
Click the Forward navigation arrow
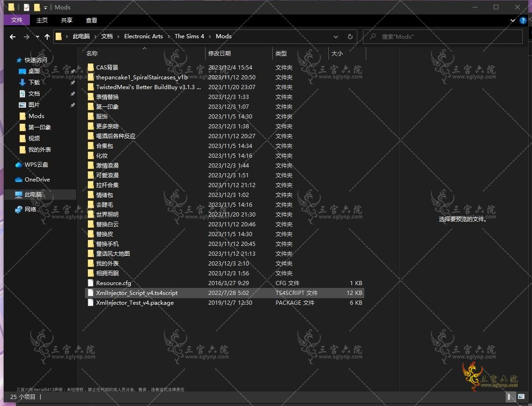[26, 36]
